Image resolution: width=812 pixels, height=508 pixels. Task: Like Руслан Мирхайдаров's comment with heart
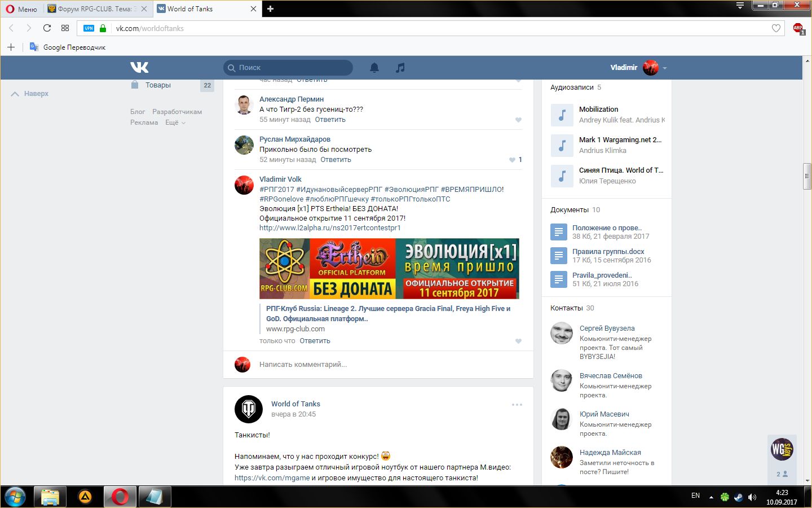click(x=512, y=160)
